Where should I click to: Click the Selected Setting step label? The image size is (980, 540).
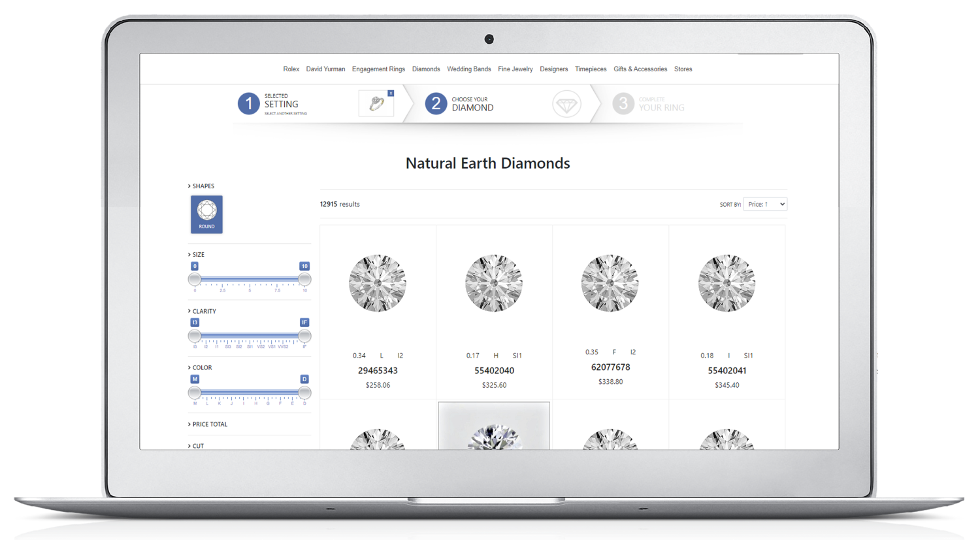(x=281, y=101)
